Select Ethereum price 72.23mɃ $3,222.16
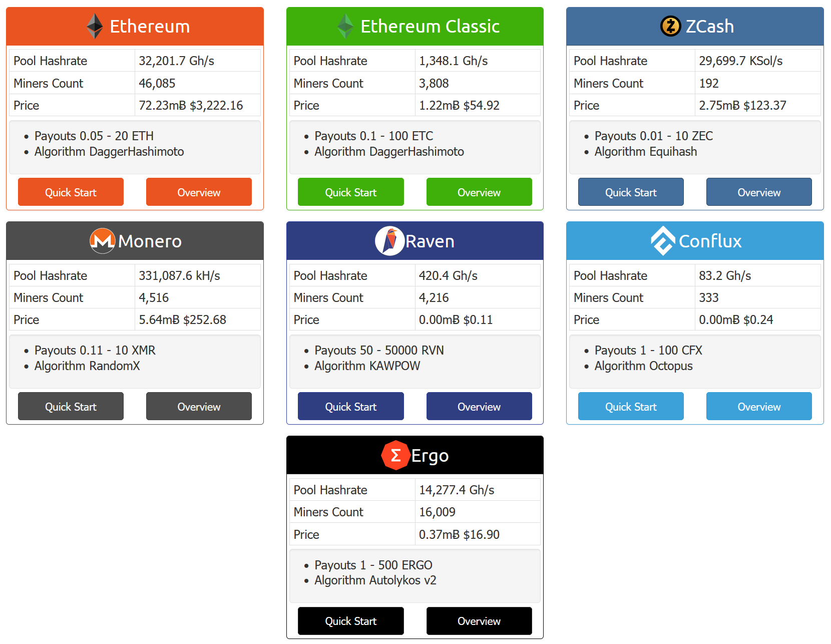 [191, 105]
